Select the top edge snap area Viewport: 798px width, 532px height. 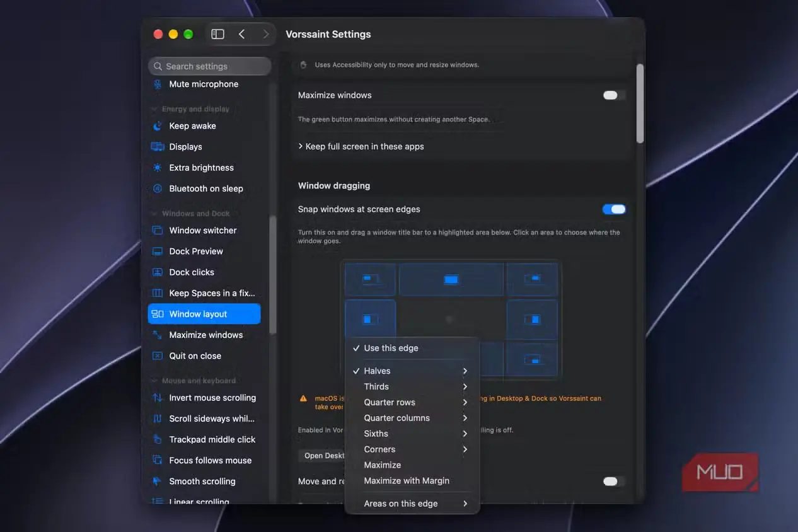point(451,279)
